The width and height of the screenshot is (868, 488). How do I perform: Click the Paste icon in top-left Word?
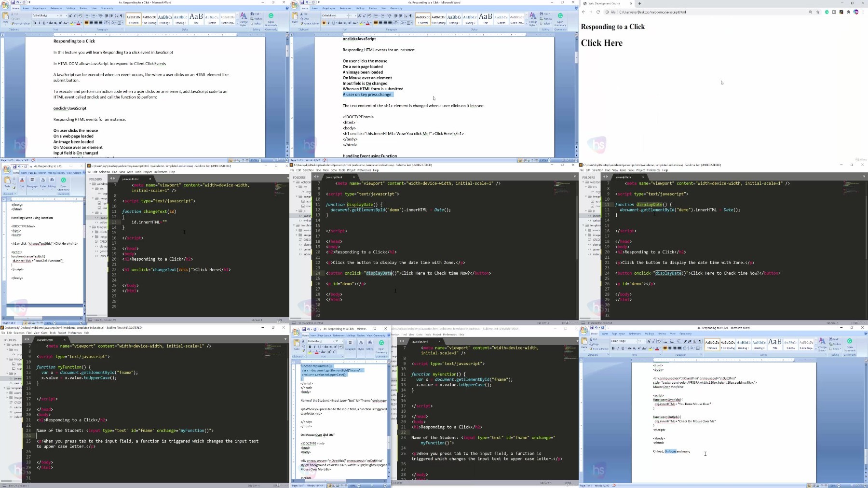[x=5, y=15]
